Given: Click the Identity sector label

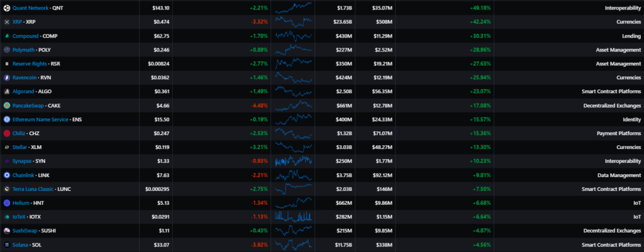Looking at the screenshot, I should 633,119.
